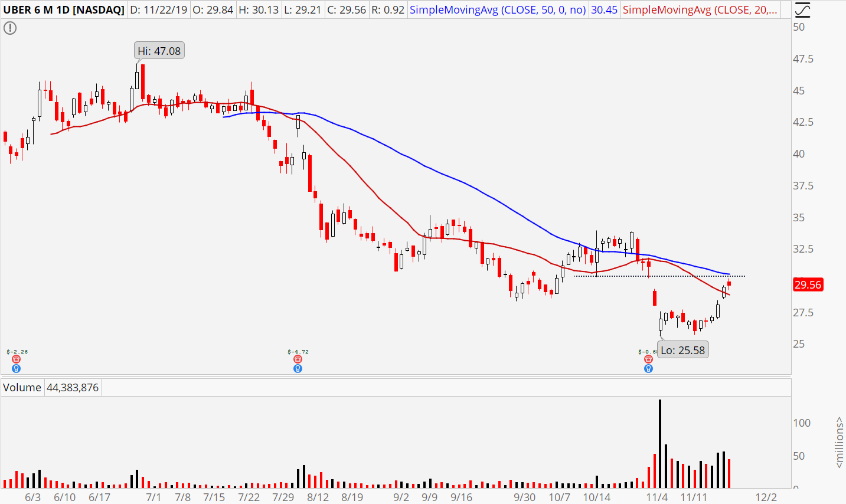Viewport: 846px width, 504px height.
Task: Click the 50-day average value 30.45
Action: (x=605, y=10)
